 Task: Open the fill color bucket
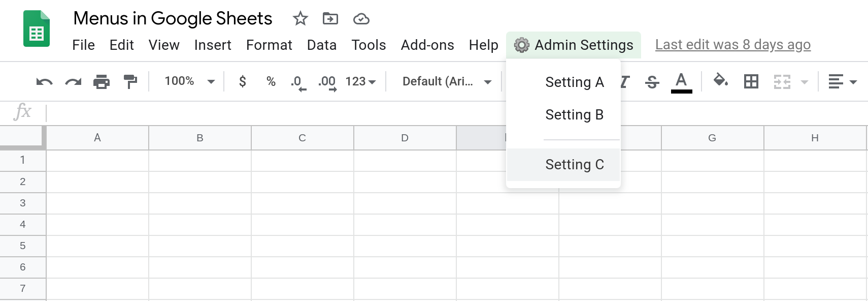(721, 80)
